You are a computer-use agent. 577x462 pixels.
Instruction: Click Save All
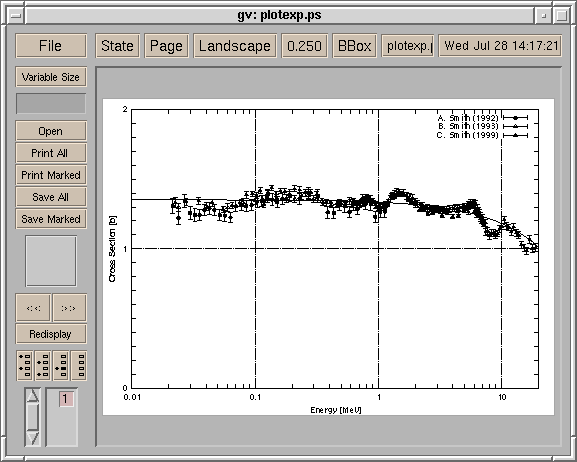[x=51, y=197]
